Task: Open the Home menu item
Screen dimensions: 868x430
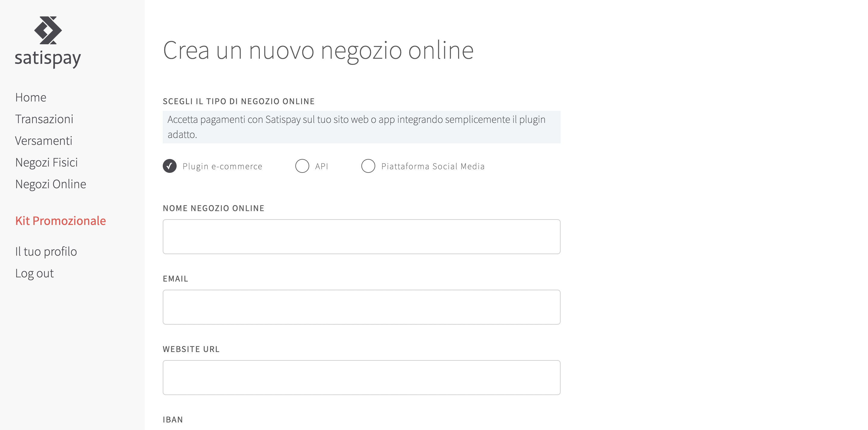Action: pos(31,97)
